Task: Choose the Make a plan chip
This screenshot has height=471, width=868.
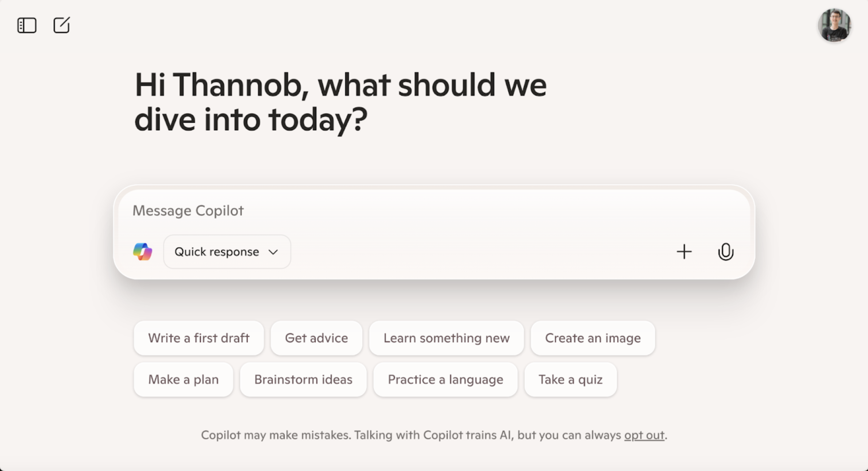Action: pyautogui.click(x=183, y=380)
